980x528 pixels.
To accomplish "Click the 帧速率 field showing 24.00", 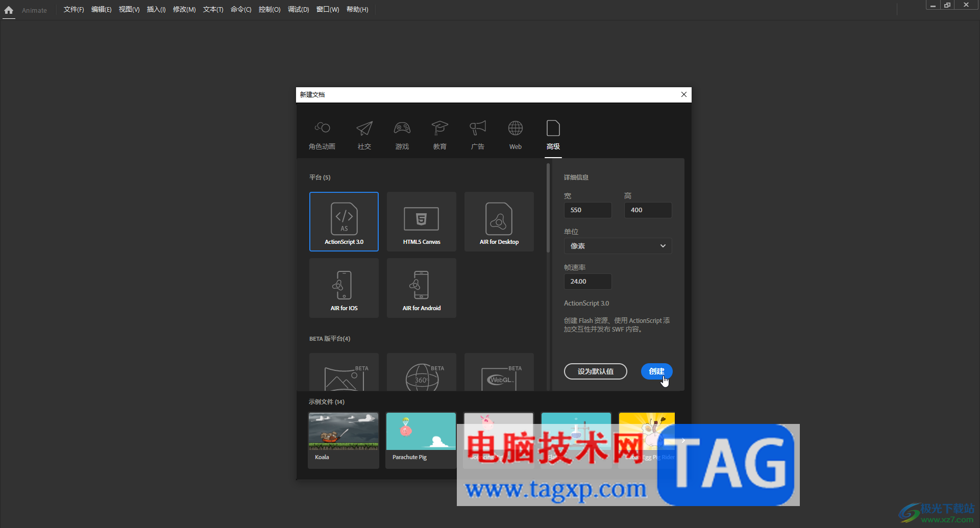I will [587, 282].
